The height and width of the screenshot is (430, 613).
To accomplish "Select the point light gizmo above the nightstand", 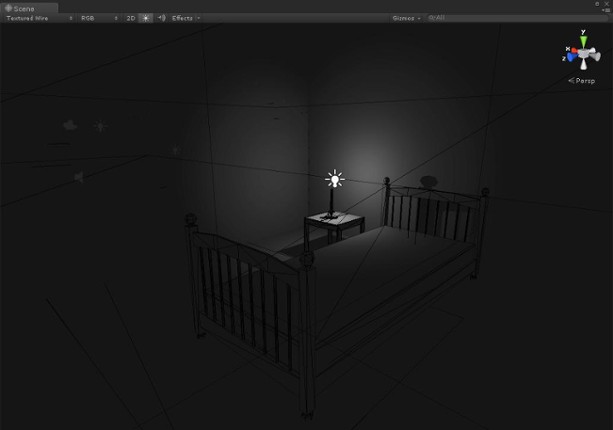I will [x=334, y=179].
